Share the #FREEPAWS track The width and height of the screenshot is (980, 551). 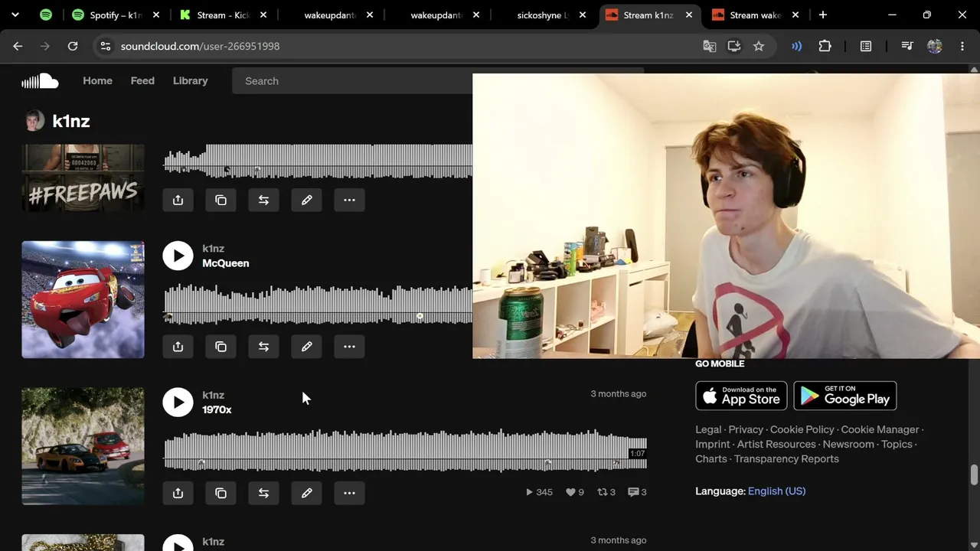(178, 200)
